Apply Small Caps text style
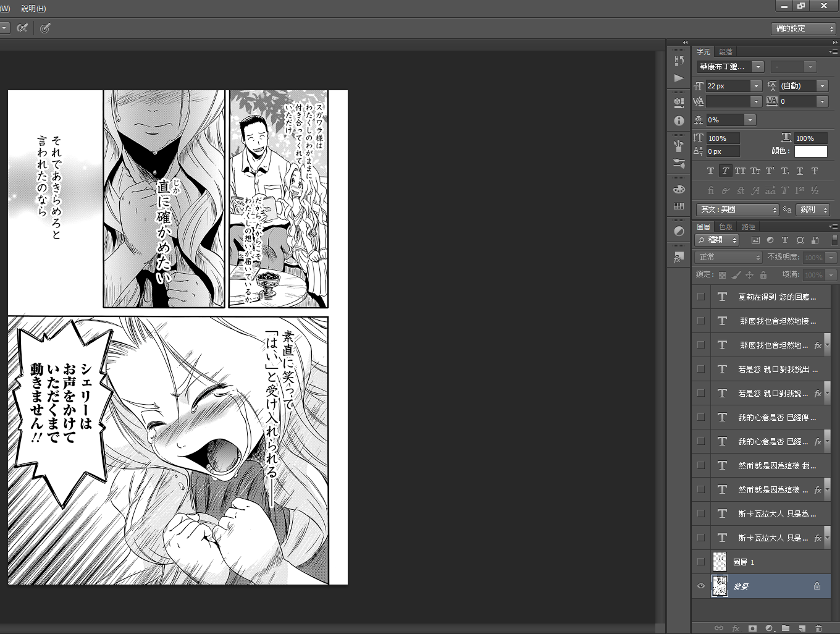 point(755,171)
